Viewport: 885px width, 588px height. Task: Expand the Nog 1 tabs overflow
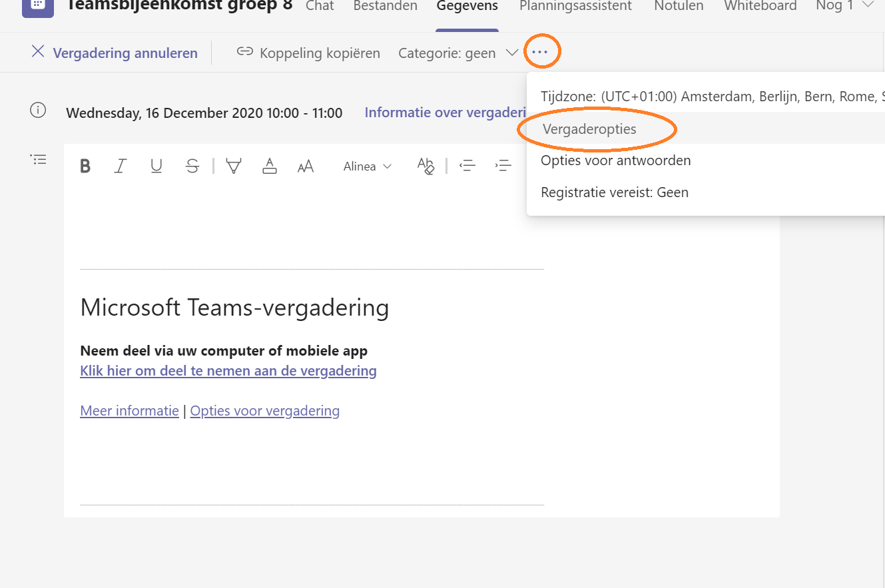coord(844,6)
